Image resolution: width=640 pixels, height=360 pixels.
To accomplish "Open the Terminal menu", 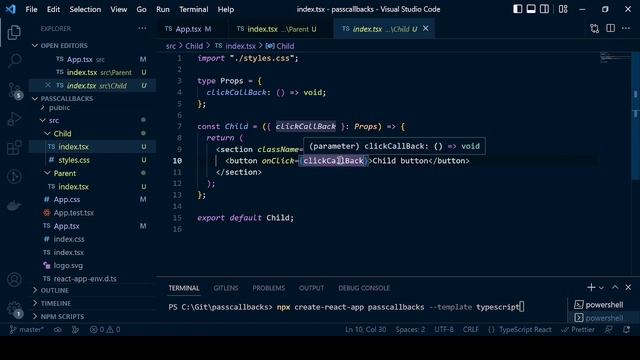I will [x=193, y=9].
